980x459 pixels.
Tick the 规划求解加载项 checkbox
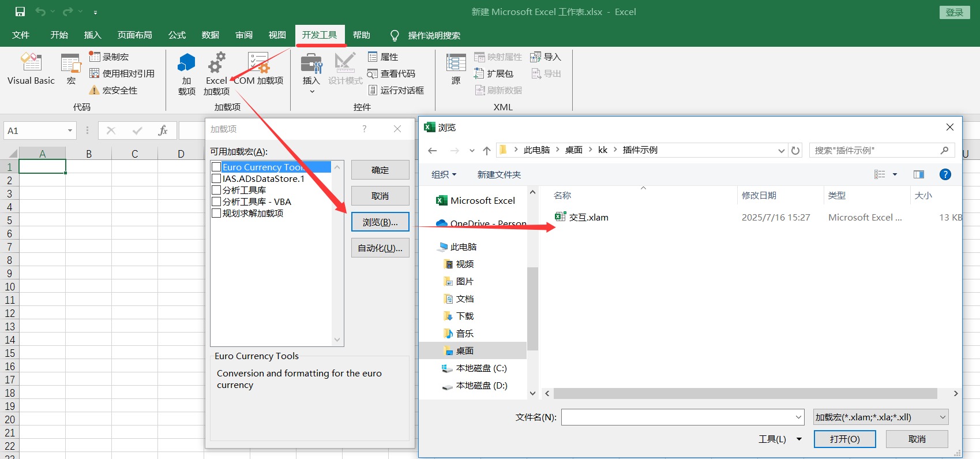(x=216, y=213)
